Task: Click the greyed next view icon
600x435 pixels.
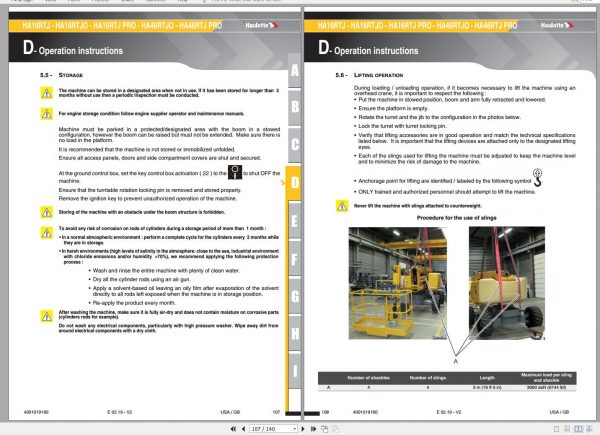Action: pos(335,429)
